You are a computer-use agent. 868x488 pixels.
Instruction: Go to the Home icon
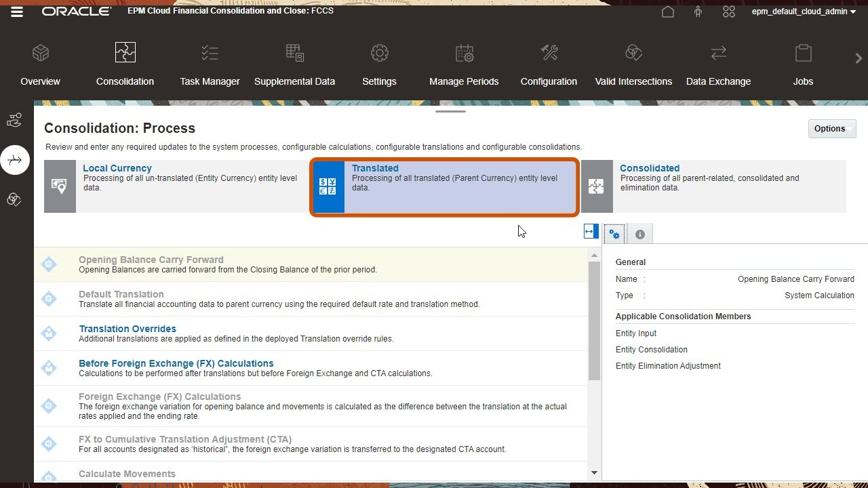668,12
